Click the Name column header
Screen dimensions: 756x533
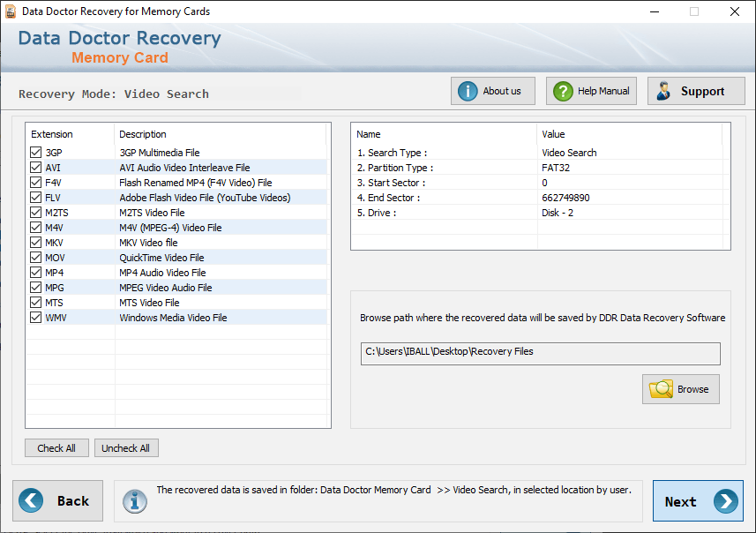pyautogui.click(x=369, y=134)
